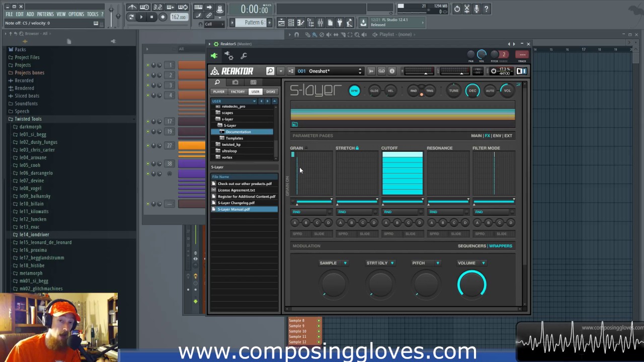Click the FL Studio record button
Screen dimensions: 644x362
click(x=163, y=17)
